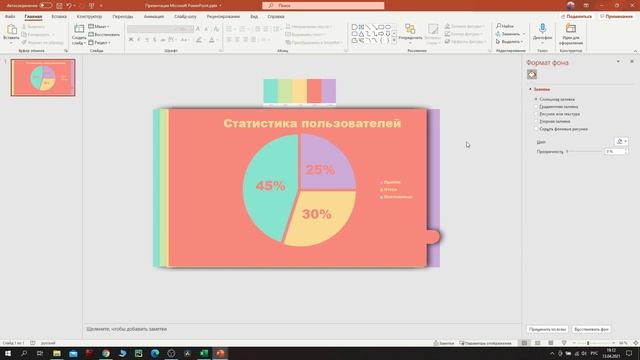Select the oval shape in shapes gallery
This screenshot has height=360, width=640.
pos(388,27)
